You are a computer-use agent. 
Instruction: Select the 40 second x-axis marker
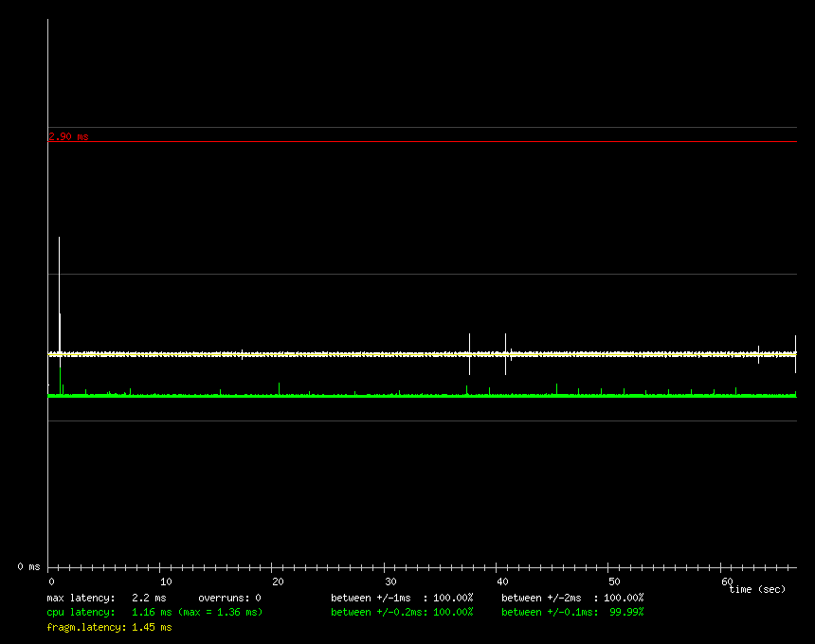tap(501, 581)
